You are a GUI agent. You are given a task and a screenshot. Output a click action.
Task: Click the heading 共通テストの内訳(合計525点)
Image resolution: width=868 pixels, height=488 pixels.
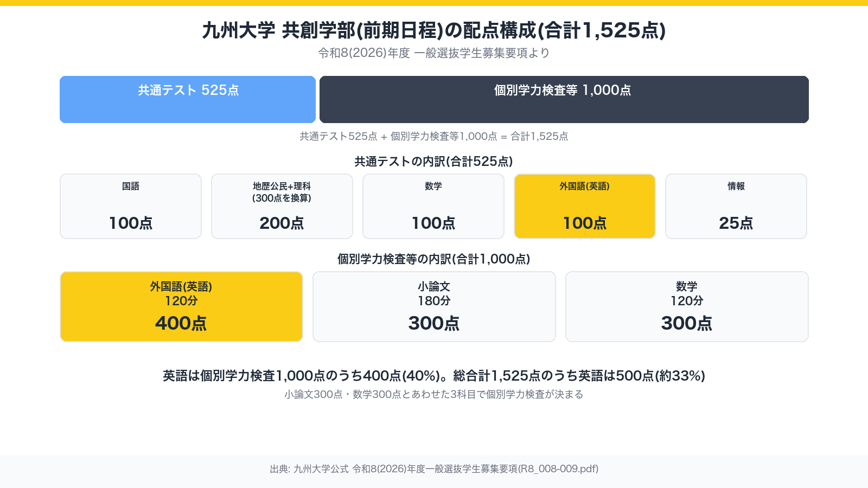coord(434,162)
